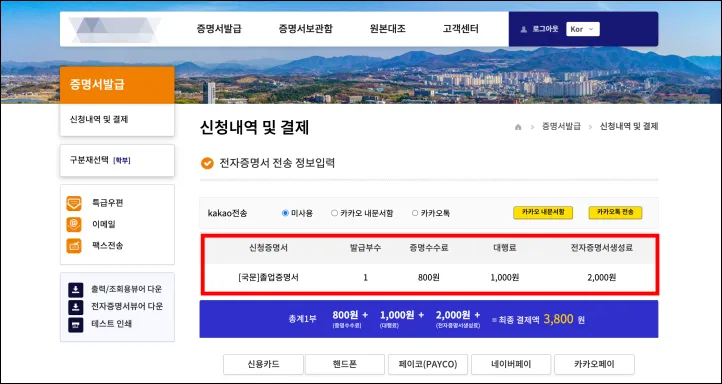Viewport: 722px width, 384px height.
Task: Select the 카카오 내문서함 radio option
Action: [x=334, y=213]
